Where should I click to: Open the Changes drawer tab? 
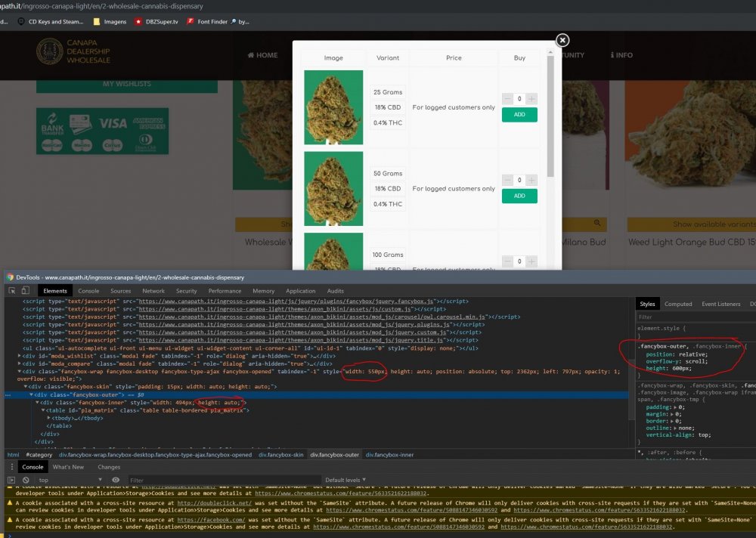click(109, 467)
